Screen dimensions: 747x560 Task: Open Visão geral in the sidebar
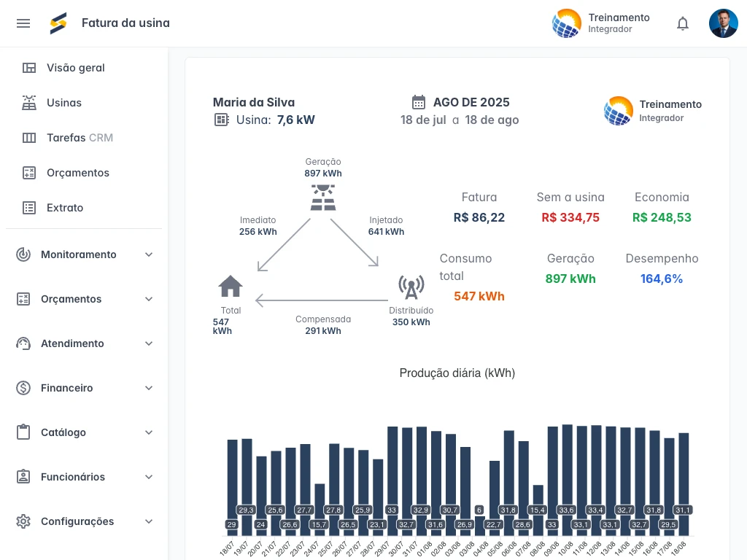(76, 68)
